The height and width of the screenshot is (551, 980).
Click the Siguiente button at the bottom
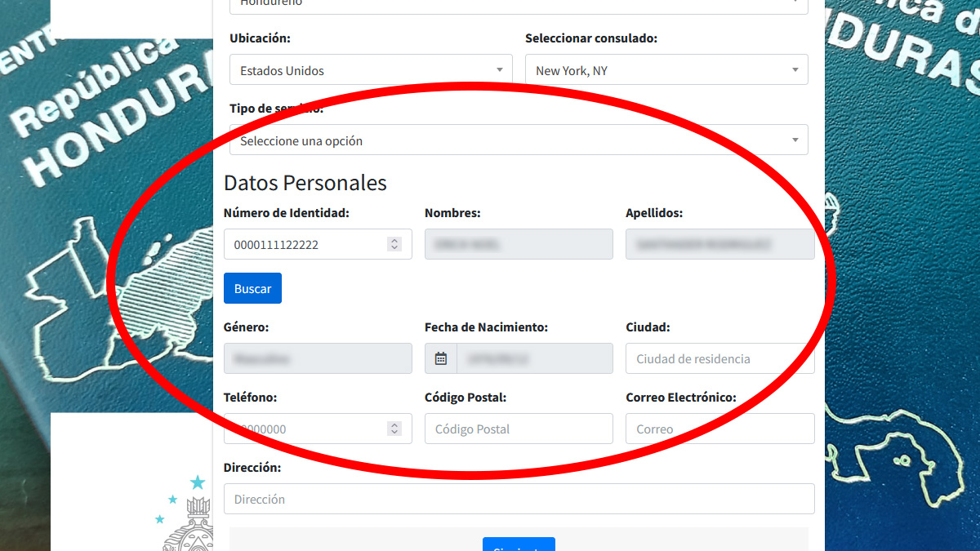[519, 547]
